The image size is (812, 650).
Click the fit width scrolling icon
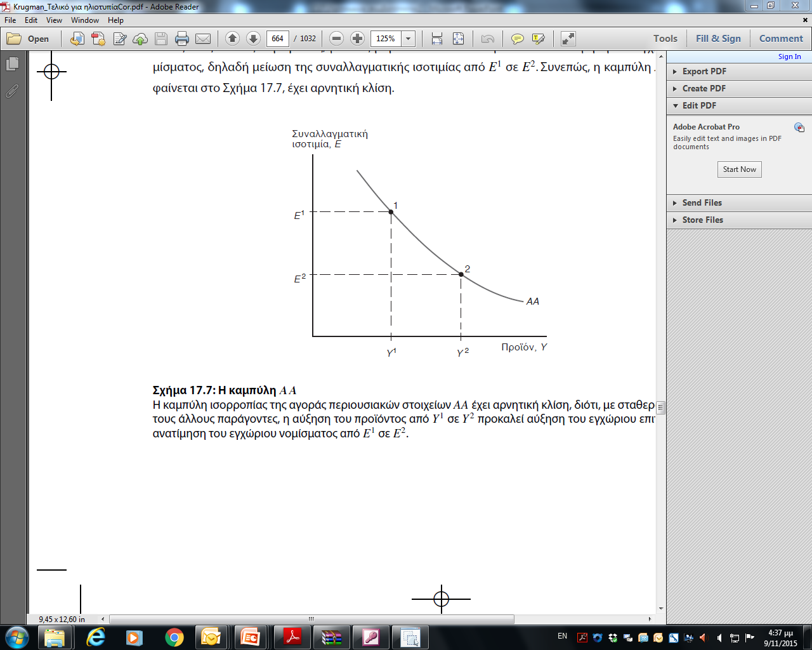pyautogui.click(x=437, y=39)
